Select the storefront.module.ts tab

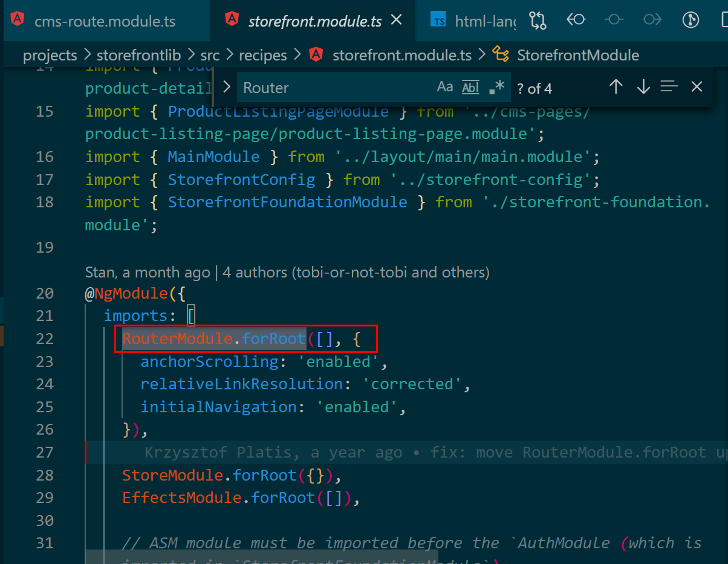314,21
